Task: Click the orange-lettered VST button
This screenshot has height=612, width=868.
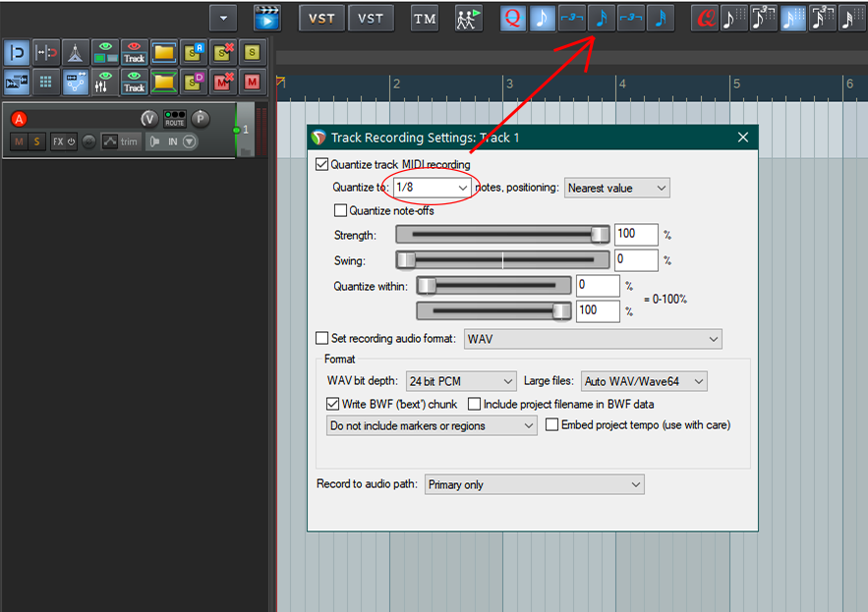Action: click(x=321, y=19)
